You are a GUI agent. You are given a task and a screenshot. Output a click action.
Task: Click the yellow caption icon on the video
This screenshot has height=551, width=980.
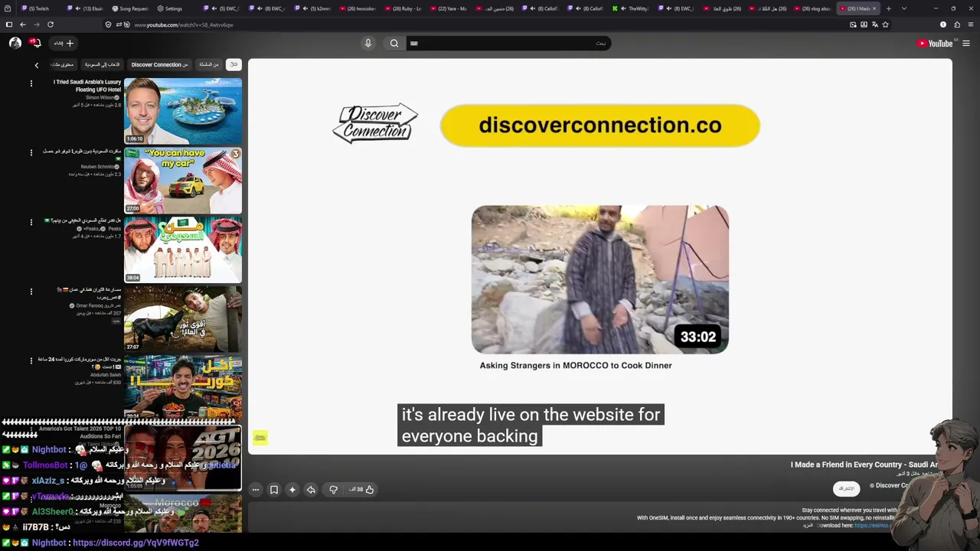pos(260,438)
